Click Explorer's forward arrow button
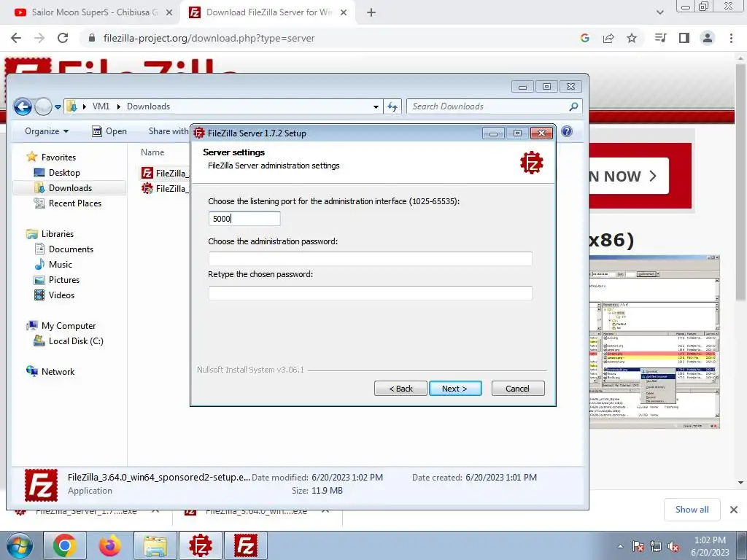 (x=43, y=106)
